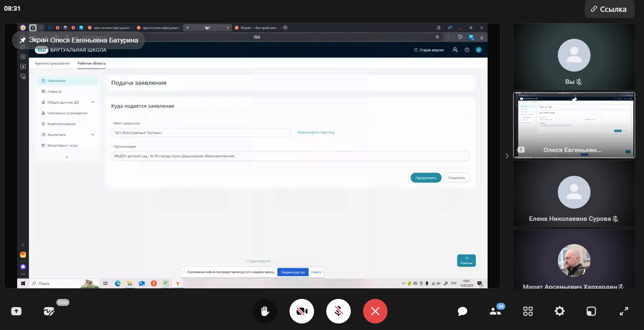Leave the call with red button
This screenshot has height=330, width=644.
tap(375, 311)
